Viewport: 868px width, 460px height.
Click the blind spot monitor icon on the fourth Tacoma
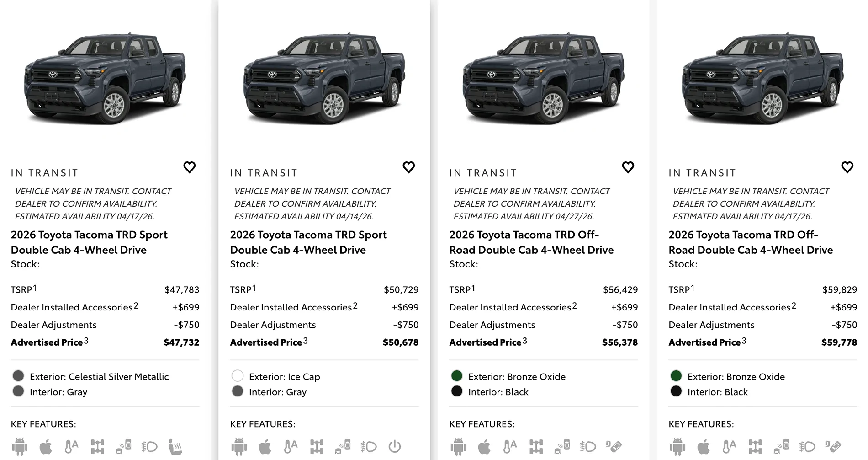pos(782,446)
